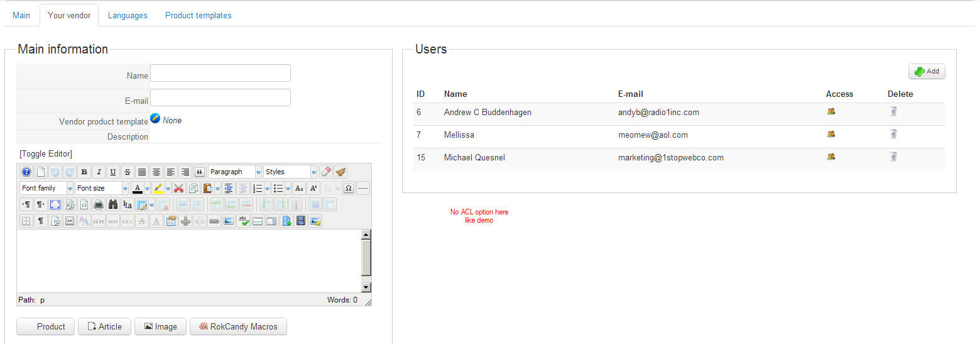
Task: Toggle the show paragraph marks icon
Action: click(40, 221)
